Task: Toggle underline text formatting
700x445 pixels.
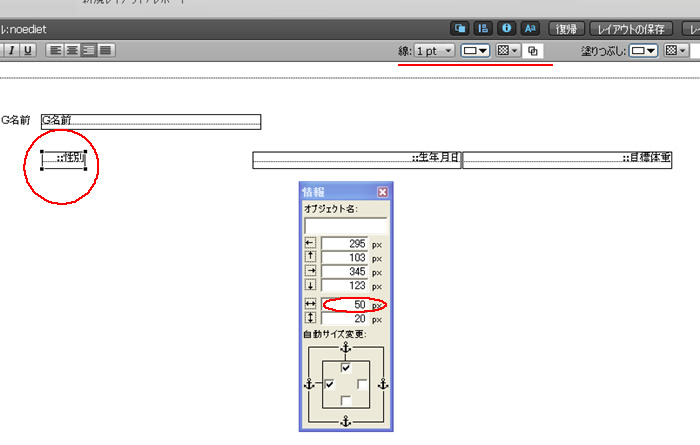Action: 26,50
